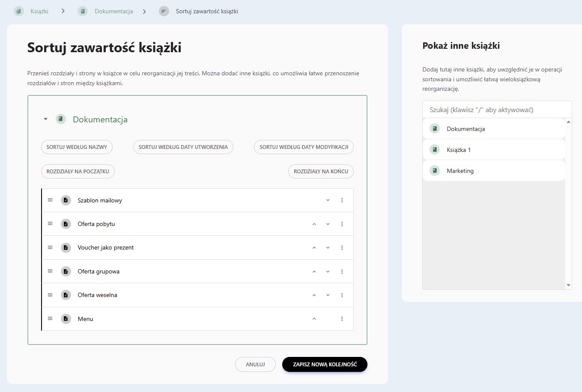
Task: Save order with Zapisz nową kolejność
Action: pos(325,365)
